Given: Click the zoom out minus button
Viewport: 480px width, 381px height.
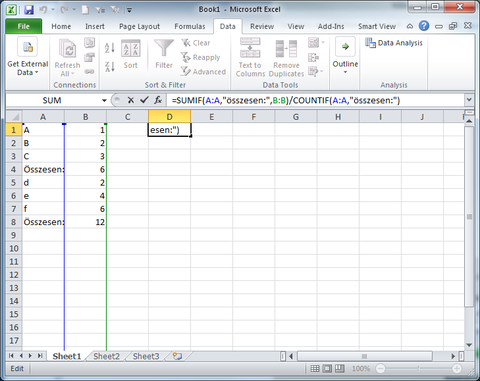Looking at the screenshot, I should [x=380, y=369].
